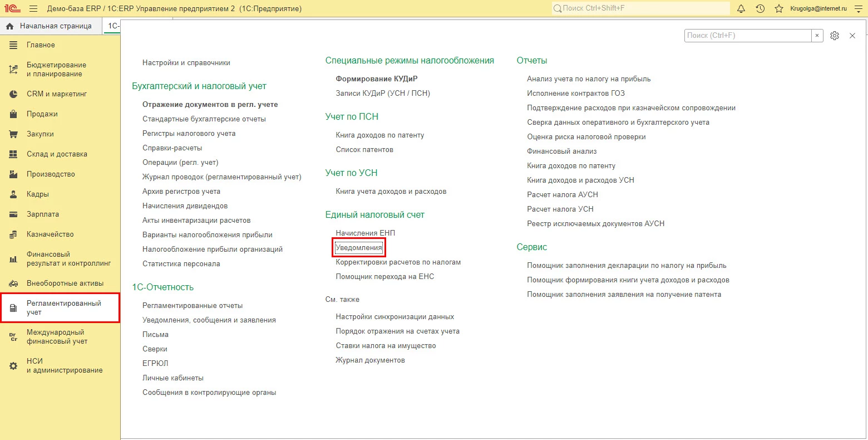Image resolution: width=868 pixels, height=440 pixels.
Task: Open Помощник перехода на ЕНС
Action: [385, 277]
